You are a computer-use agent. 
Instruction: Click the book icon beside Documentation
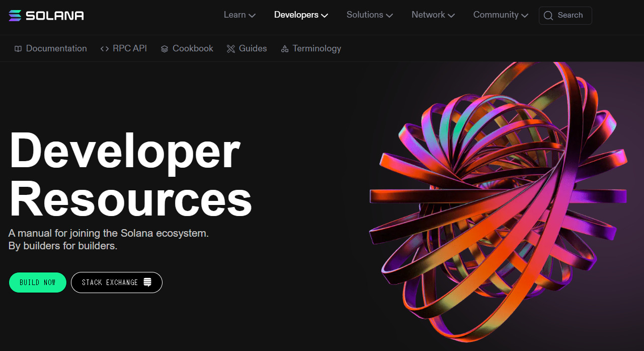point(18,49)
